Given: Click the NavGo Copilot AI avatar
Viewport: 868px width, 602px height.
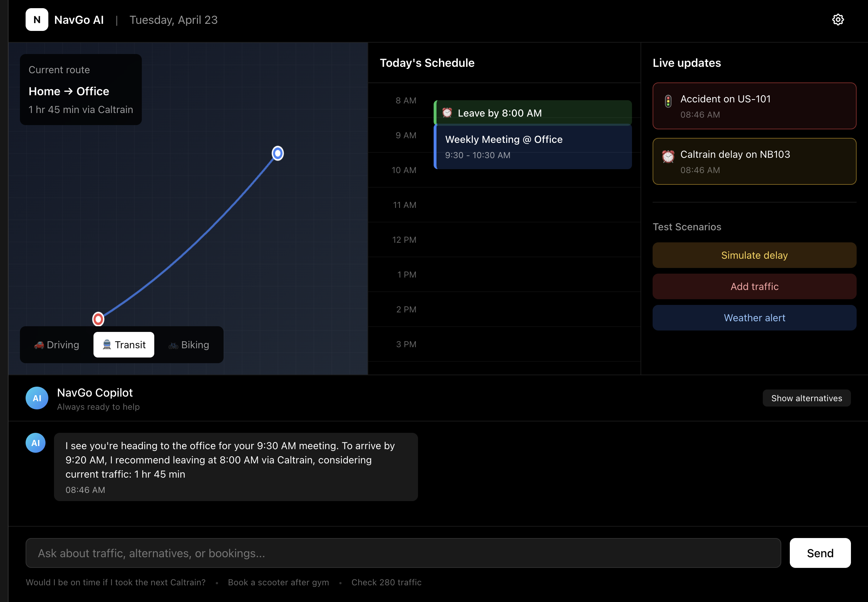Looking at the screenshot, I should (37, 398).
